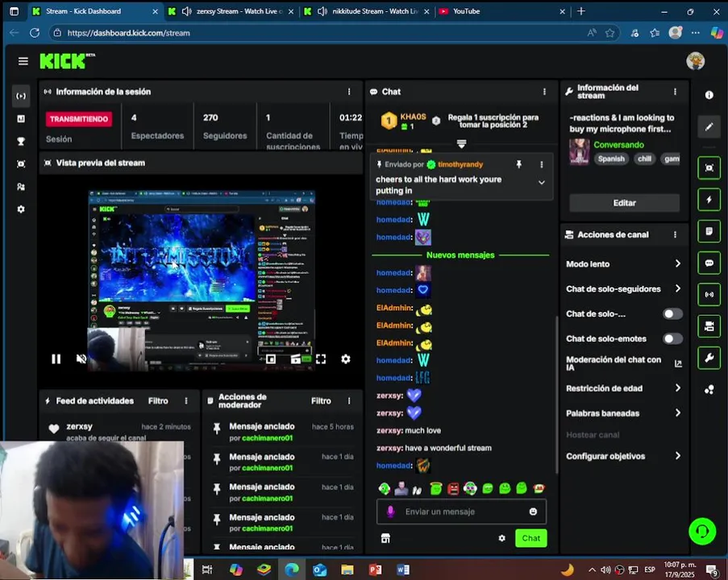Toggle the Chat de solo-... switch
The height and width of the screenshot is (580, 728).
672,314
